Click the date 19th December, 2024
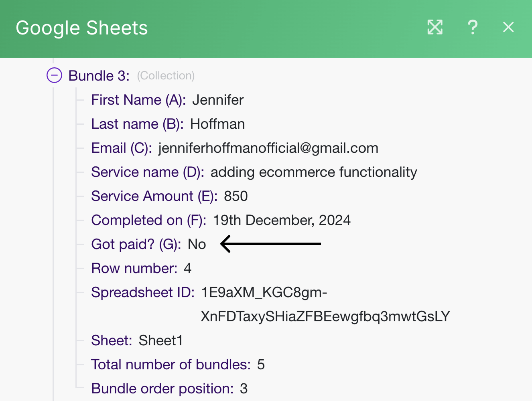532x401 pixels. [x=281, y=220]
